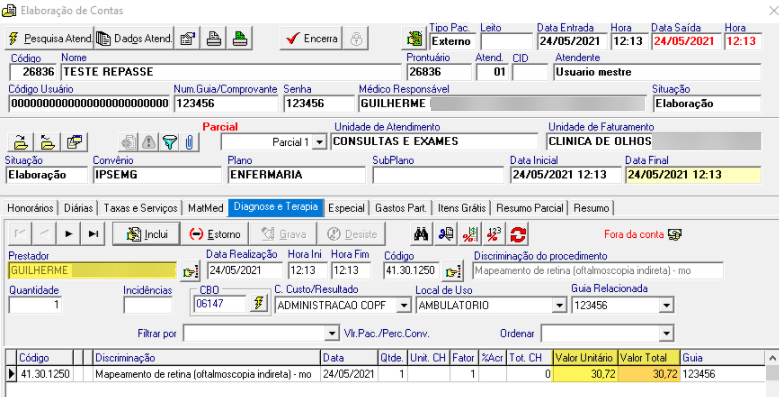Screen dimensions: 779x397
Task: Click folder icon with arrow curving rightward
Action: (x=20, y=143)
